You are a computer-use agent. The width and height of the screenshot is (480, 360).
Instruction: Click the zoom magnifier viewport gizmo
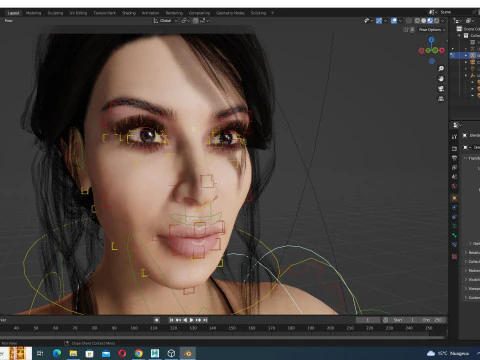coord(441,69)
